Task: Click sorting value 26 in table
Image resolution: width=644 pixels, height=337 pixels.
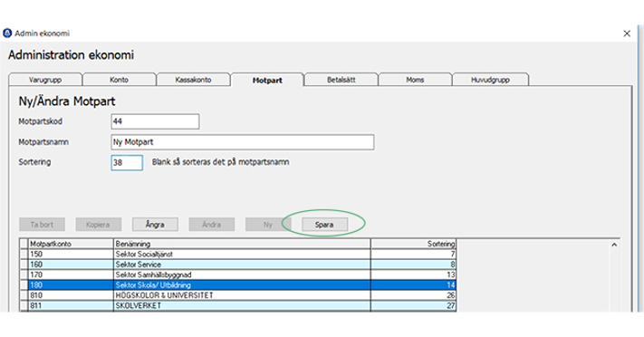Action: tap(413, 295)
